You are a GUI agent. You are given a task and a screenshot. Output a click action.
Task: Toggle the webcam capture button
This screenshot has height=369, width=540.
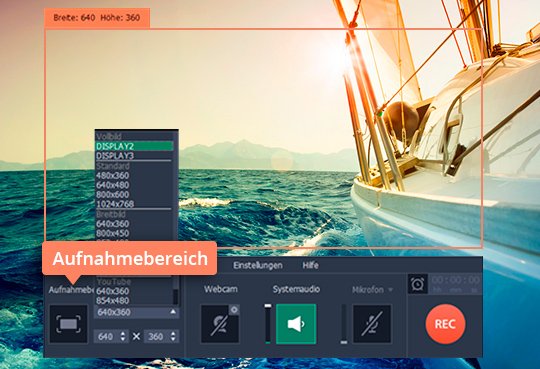pos(220,324)
